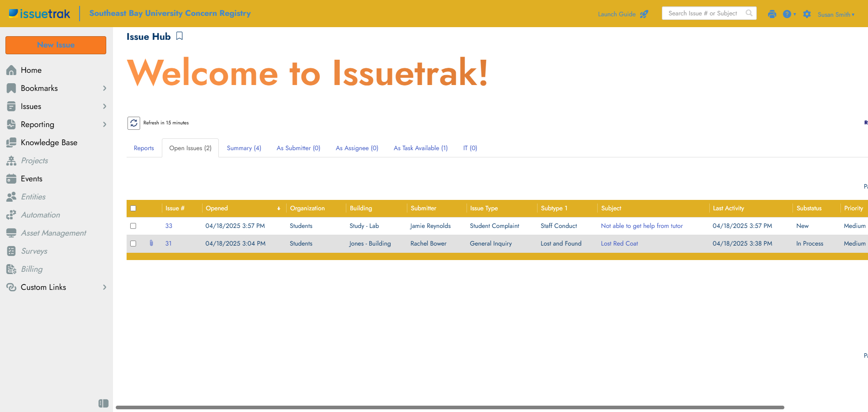
Task: Open the As Task Available (1) tab
Action: (421, 148)
